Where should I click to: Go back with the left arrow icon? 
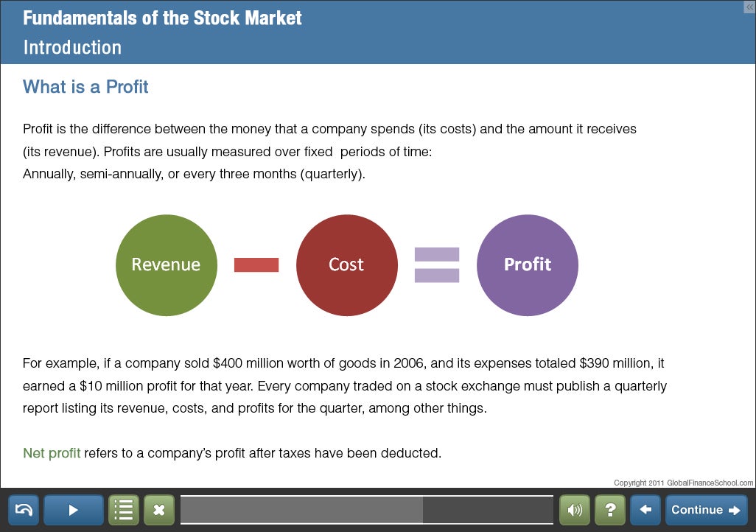coord(645,510)
